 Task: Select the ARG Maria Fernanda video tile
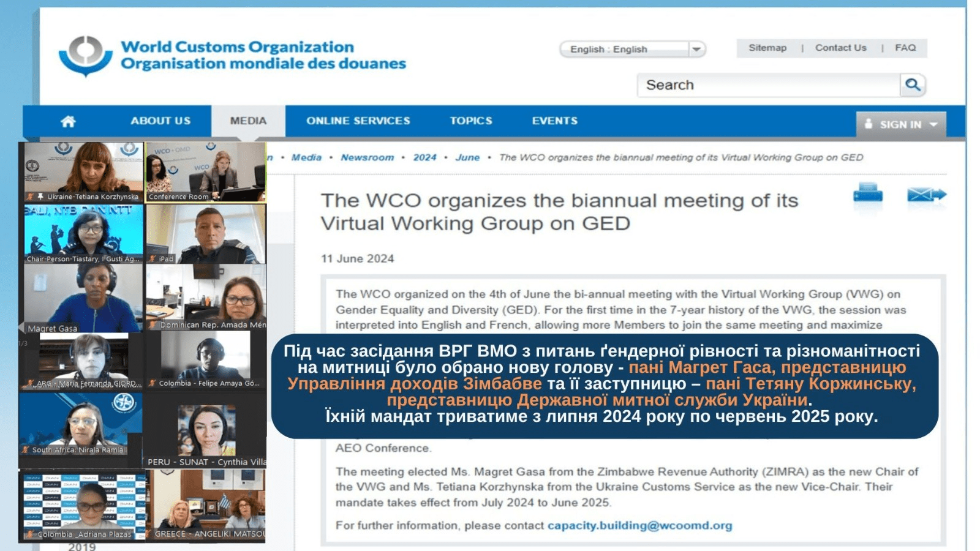click(83, 361)
